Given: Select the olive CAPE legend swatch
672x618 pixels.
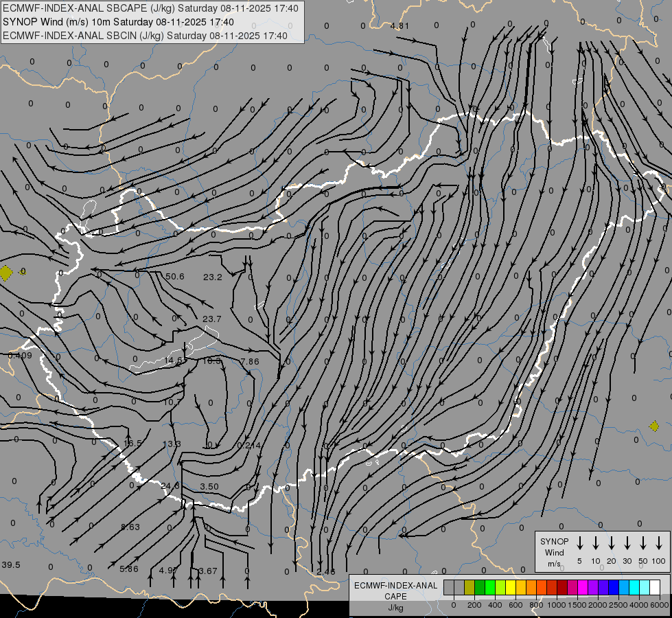Looking at the screenshot, I should 470,587.
